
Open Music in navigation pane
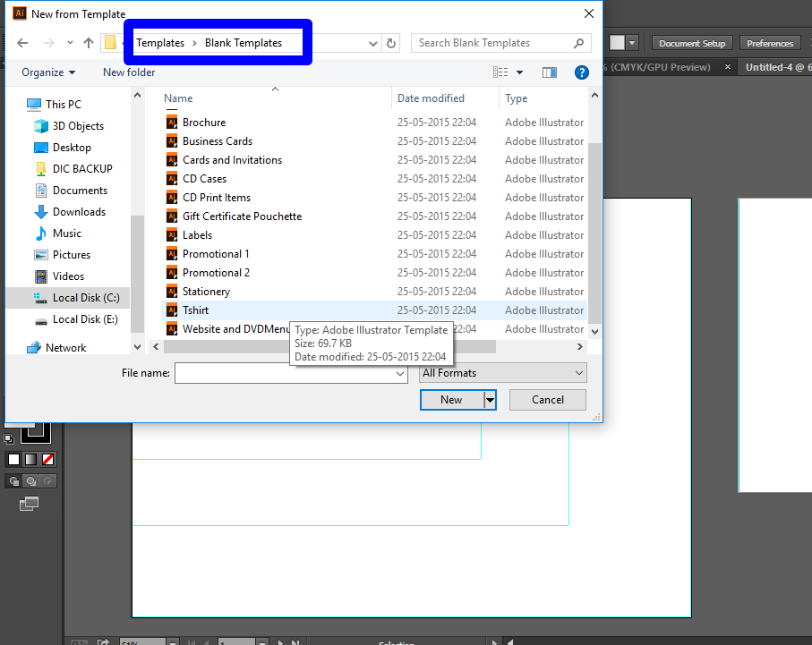58,233
